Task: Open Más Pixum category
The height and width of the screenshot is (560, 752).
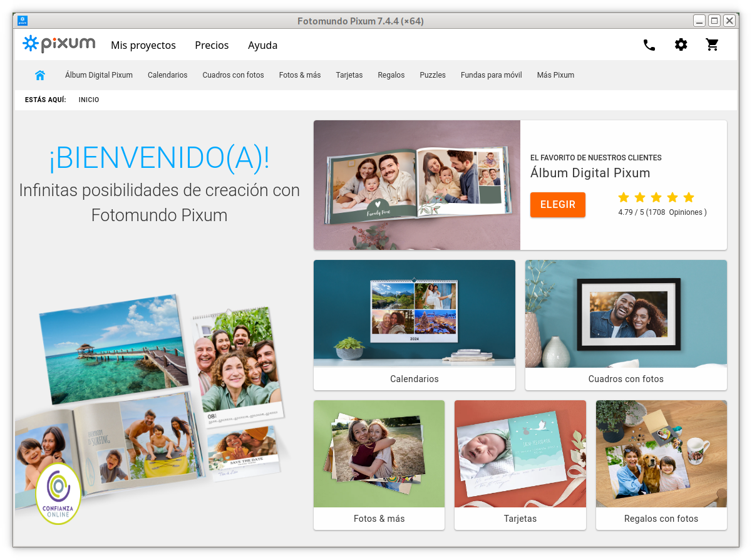Action: click(555, 75)
